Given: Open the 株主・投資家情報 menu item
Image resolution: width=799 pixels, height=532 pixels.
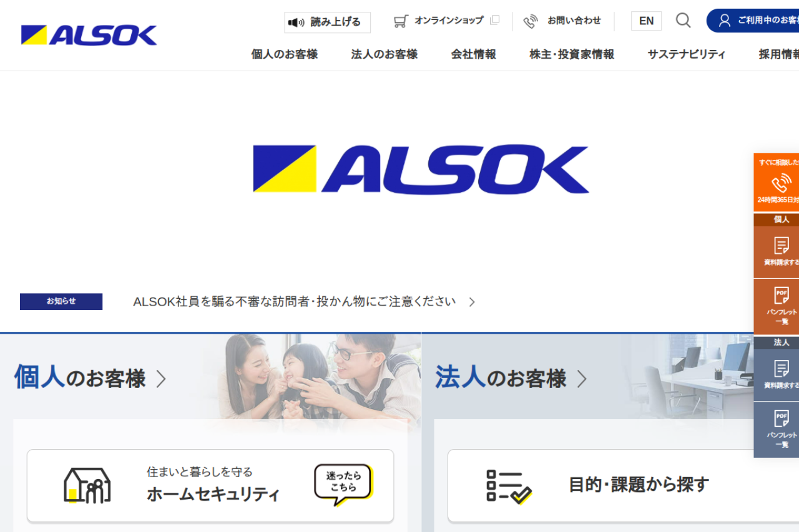Looking at the screenshot, I should (x=572, y=54).
